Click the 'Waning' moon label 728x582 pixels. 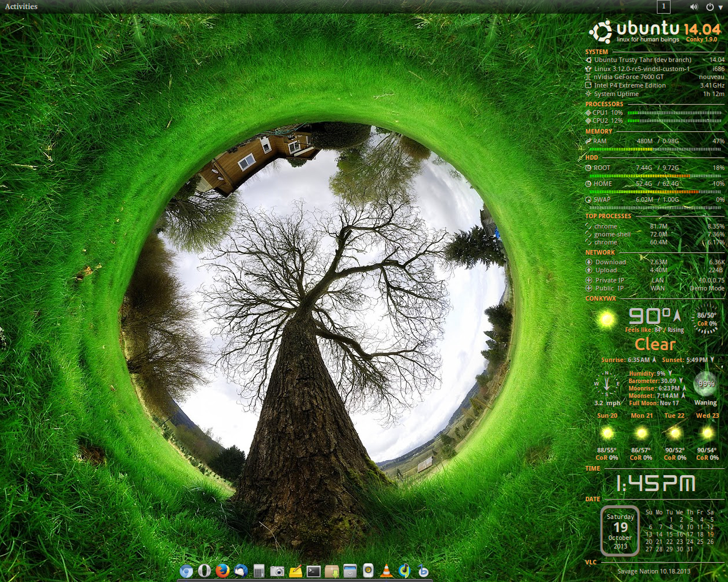(x=705, y=402)
